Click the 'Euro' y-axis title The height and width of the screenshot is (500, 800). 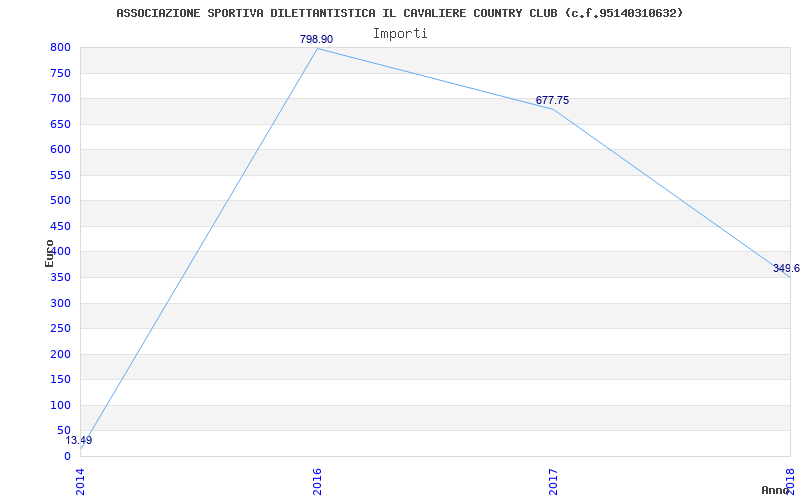tap(49, 253)
